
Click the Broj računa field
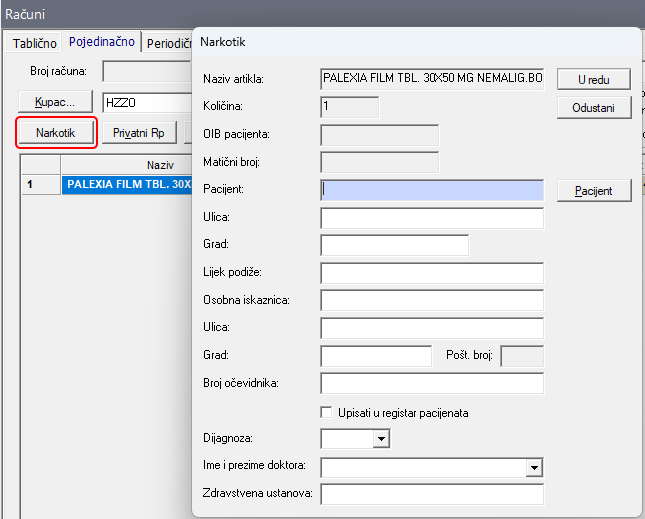147,72
